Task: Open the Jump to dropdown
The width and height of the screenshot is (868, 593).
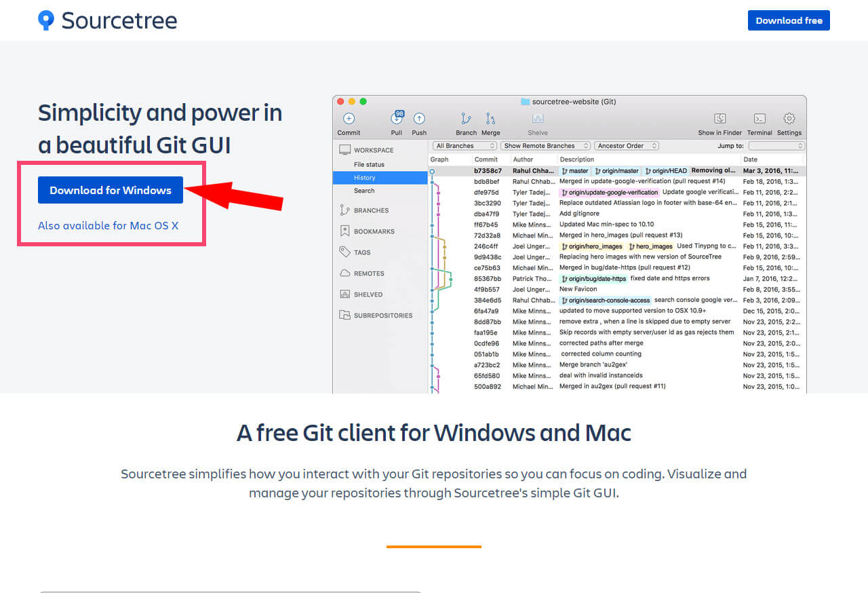Action: click(776, 146)
